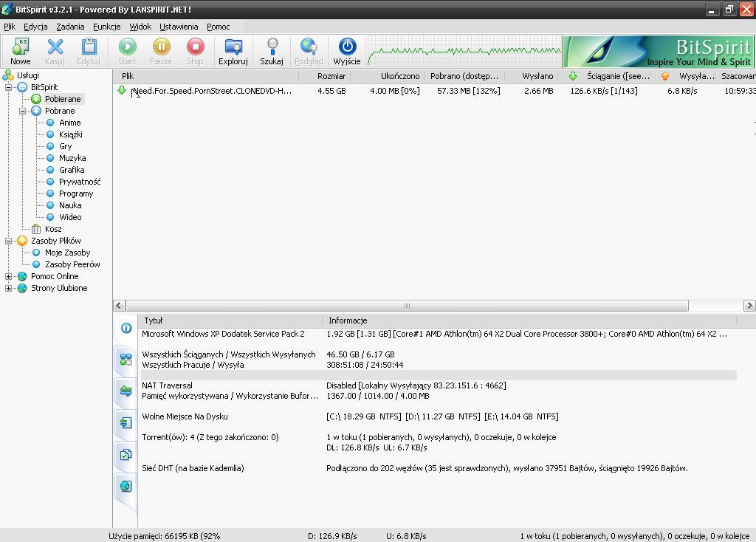The image size is (756, 542).
Task: Select the Programy category
Action: [76, 193]
